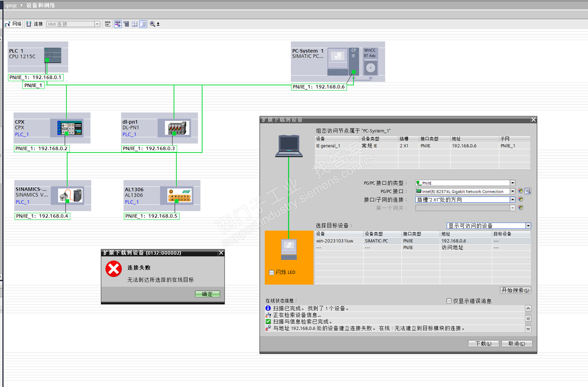Screen dimensions: 588x387
Task: Enable the 闪烁 LED checkbox
Action: tap(271, 272)
